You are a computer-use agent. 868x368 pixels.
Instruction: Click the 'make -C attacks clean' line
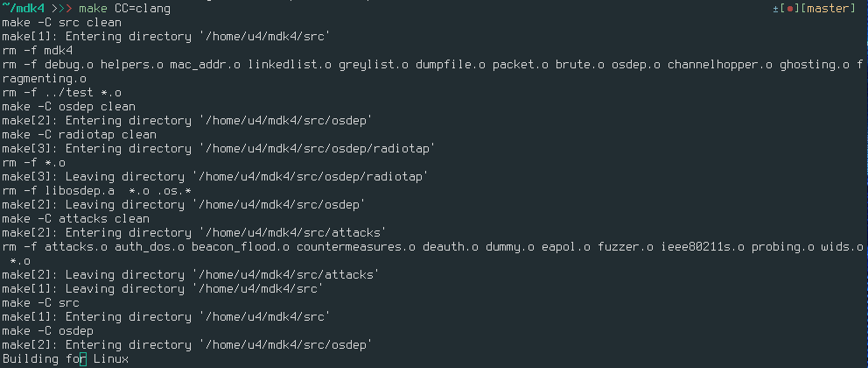click(x=75, y=219)
